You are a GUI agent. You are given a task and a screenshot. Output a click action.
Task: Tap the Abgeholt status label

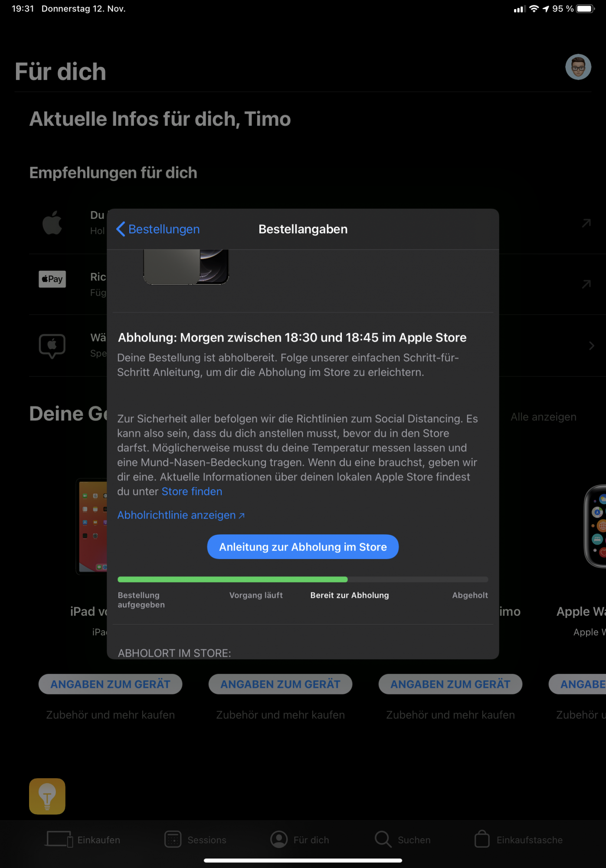tap(470, 595)
